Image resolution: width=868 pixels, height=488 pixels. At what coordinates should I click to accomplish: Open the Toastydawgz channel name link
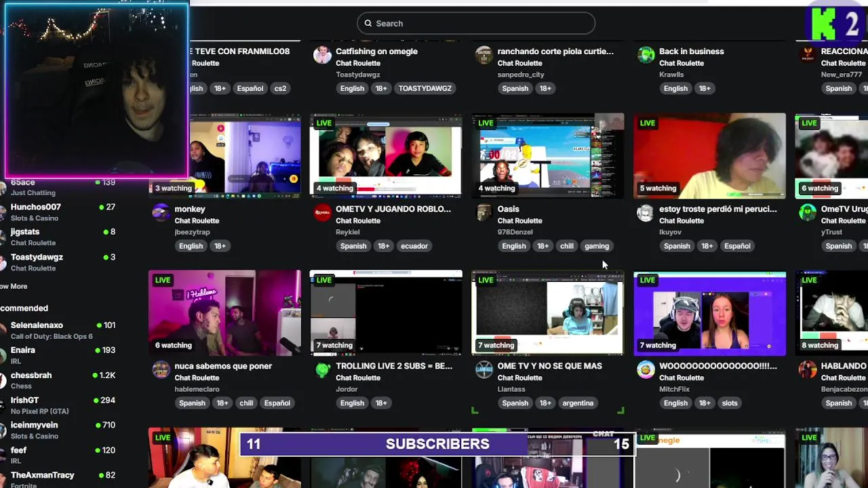coord(357,75)
